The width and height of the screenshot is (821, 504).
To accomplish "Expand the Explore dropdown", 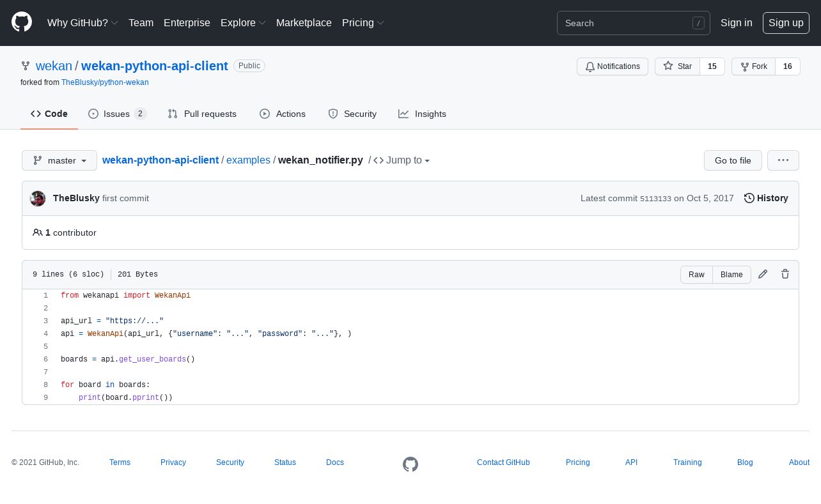I will click(x=243, y=23).
